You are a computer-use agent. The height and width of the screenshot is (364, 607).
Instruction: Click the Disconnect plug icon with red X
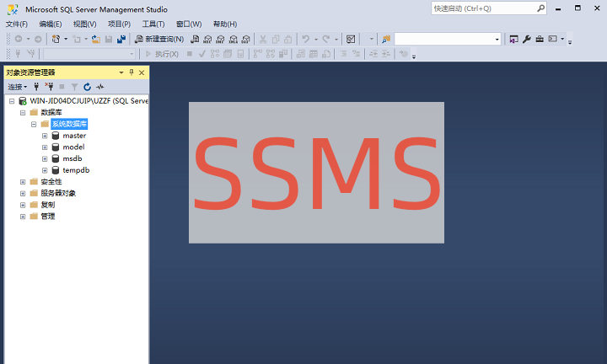[x=49, y=86]
